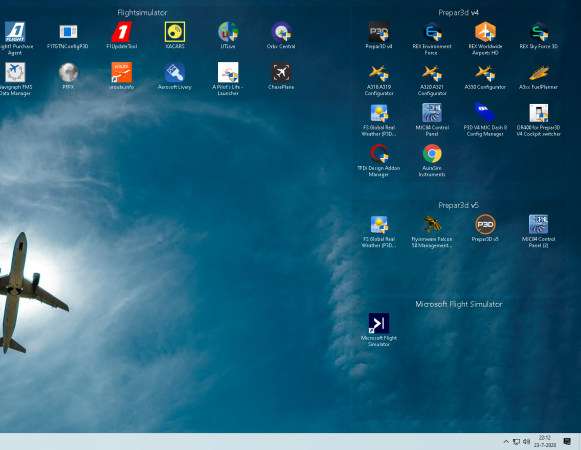Select REX Worldwide Airports HD icon
This screenshot has height=450, width=581.
click(485, 32)
